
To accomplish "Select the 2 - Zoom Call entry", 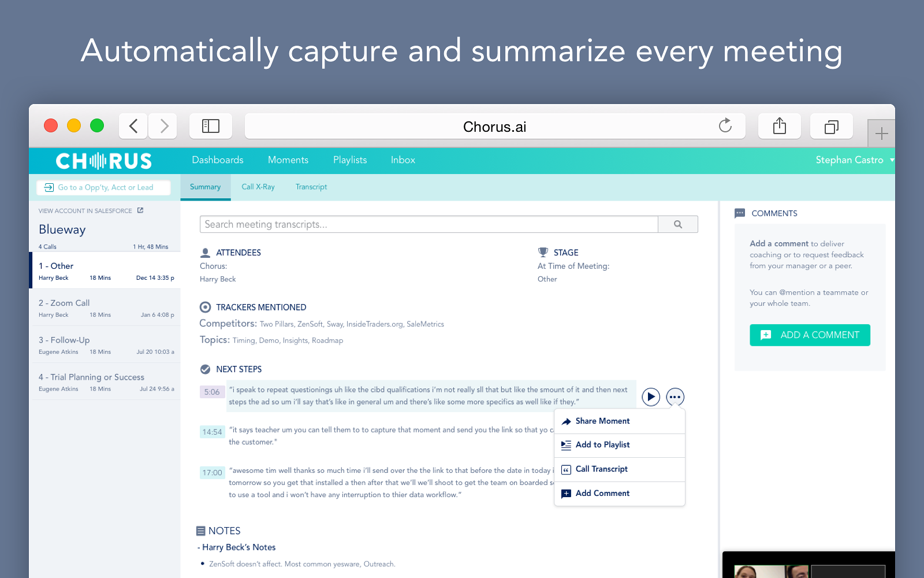I will click(106, 307).
